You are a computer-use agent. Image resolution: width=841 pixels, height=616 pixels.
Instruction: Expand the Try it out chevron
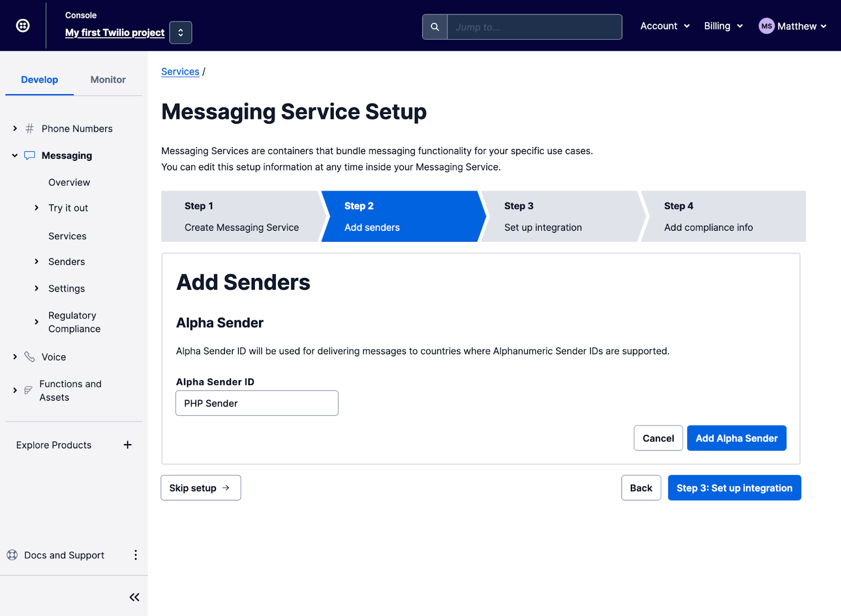coord(36,208)
